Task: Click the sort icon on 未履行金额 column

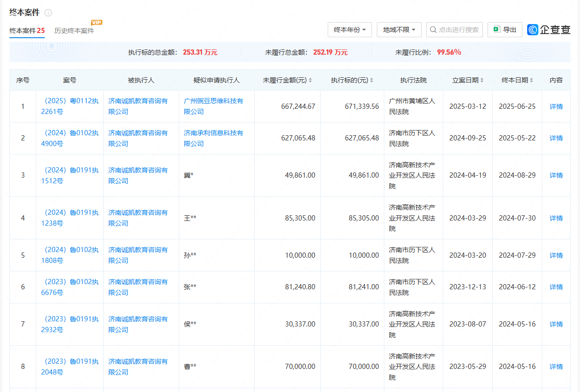Action: pos(310,81)
